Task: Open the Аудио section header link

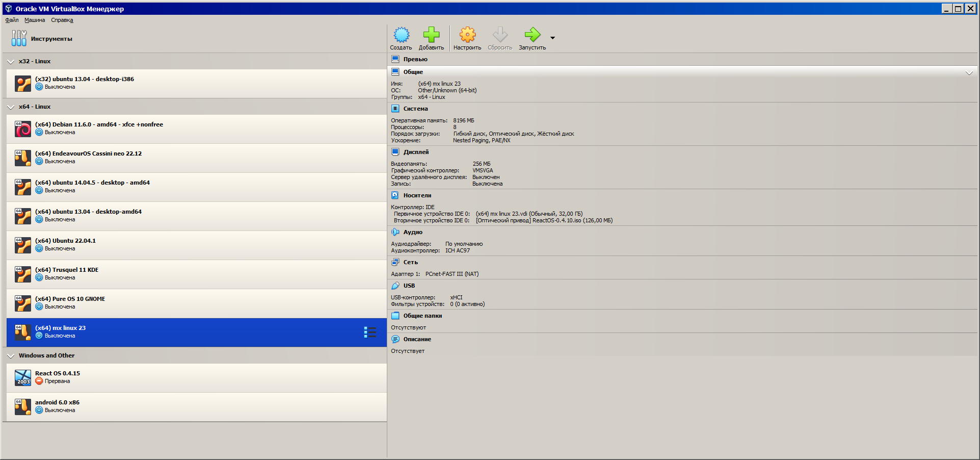Action: [413, 232]
